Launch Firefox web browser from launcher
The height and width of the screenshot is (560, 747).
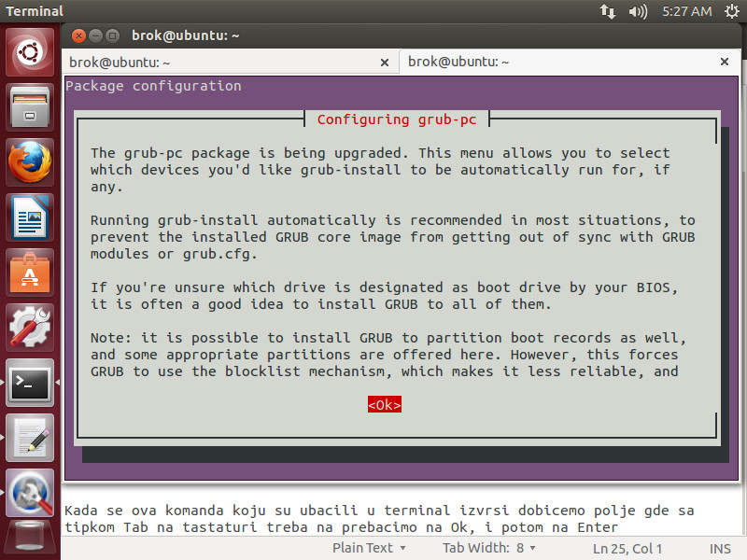tap(30, 162)
